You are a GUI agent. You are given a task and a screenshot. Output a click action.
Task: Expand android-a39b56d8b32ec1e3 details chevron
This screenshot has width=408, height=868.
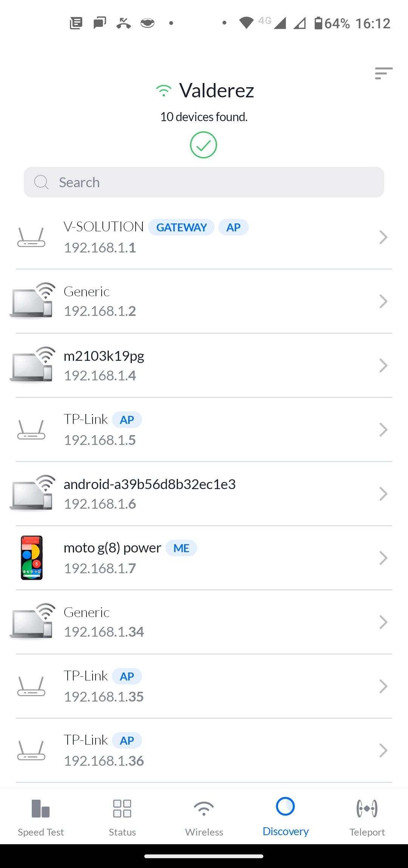coord(383,494)
